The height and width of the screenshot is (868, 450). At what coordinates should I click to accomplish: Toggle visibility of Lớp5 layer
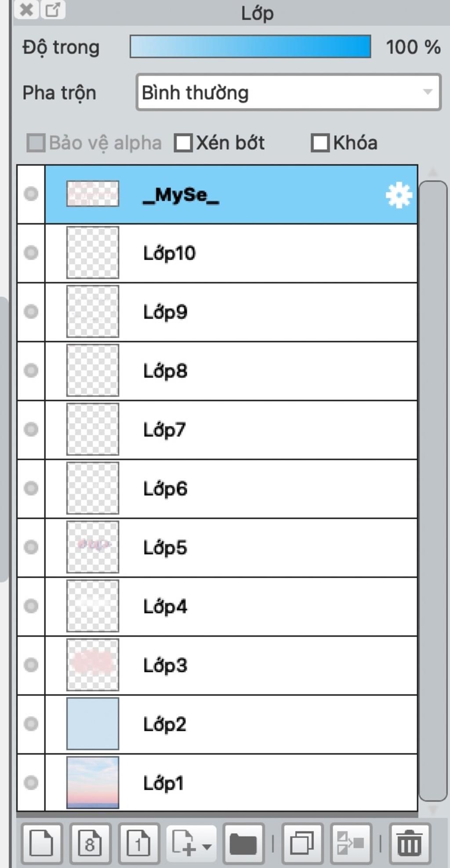tap(31, 547)
